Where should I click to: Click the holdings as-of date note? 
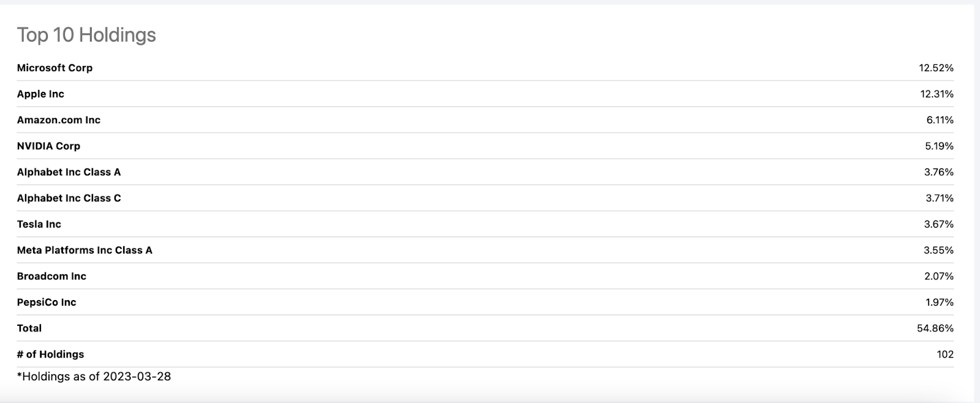[94, 376]
